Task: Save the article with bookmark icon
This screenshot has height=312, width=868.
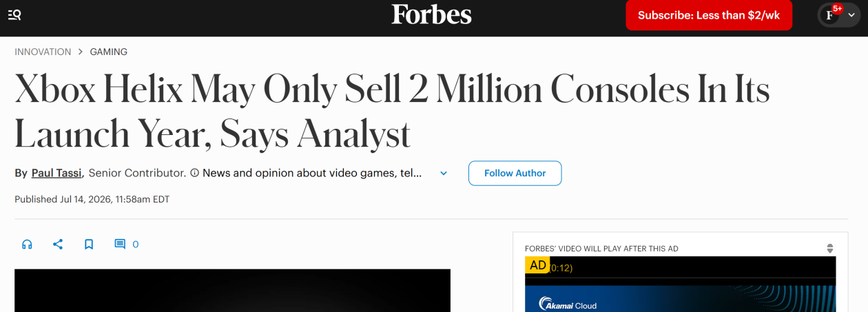Action: (x=89, y=244)
